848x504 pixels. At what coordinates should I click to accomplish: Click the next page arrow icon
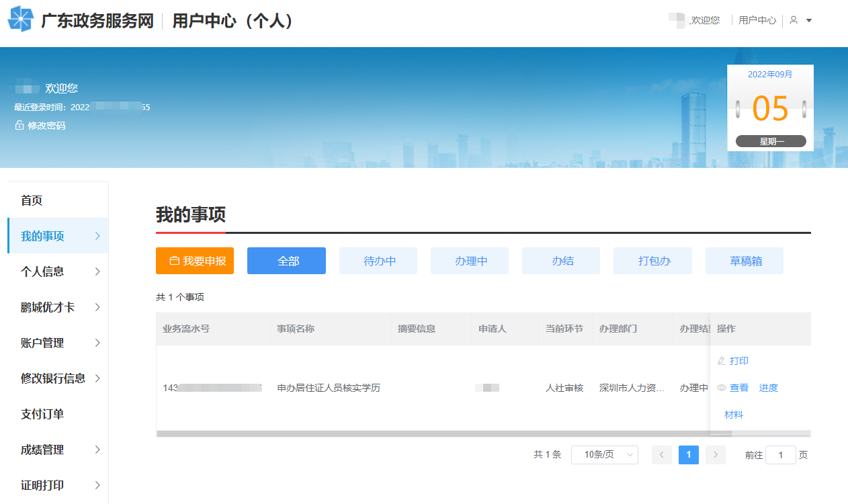click(715, 455)
